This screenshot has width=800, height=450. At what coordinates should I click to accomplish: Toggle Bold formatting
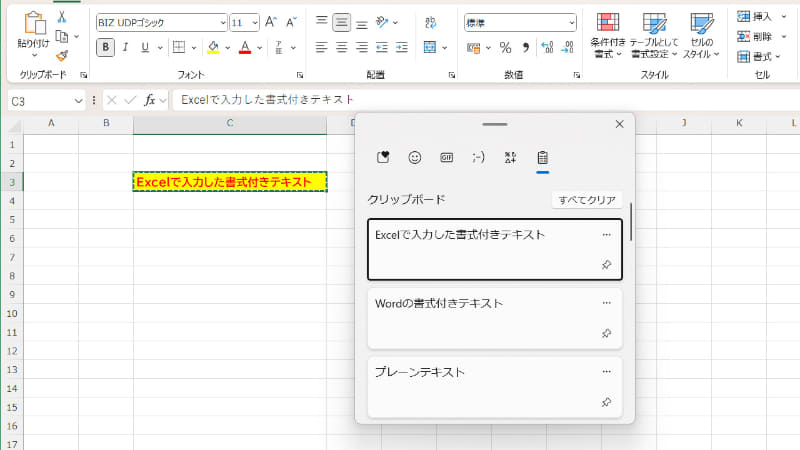coord(106,47)
